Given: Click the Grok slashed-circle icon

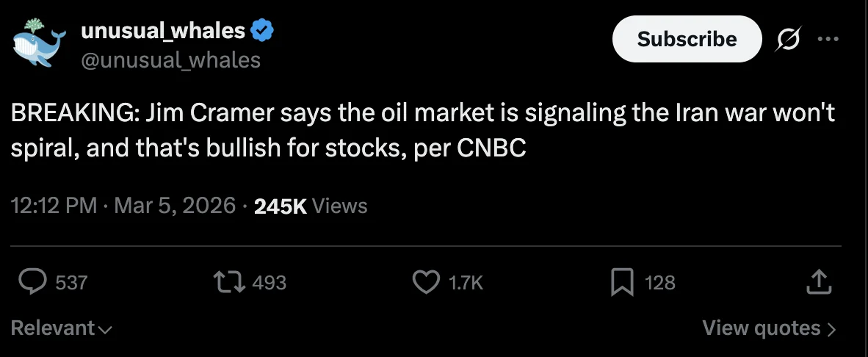Looking at the screenshot, I should coord(786,40).
